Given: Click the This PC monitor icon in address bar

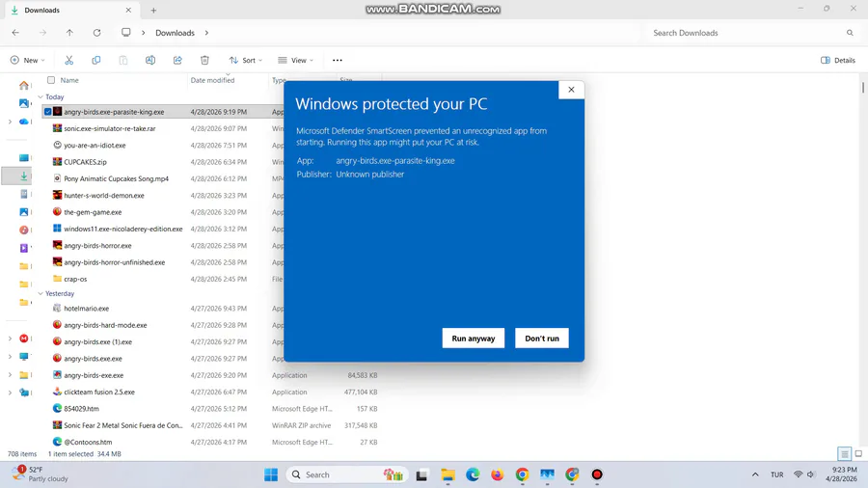Looking at the screenshot, I should (x=126, y=33).
